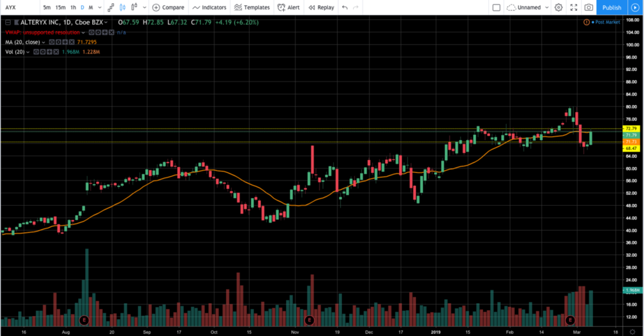Start bar Replay mode

click(321, 8)
